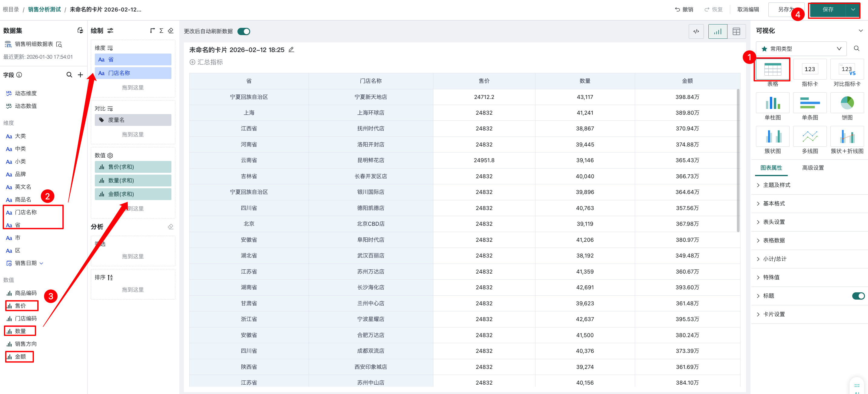Choose the multi-line chart (多线图) icon

tap(809, 136)
